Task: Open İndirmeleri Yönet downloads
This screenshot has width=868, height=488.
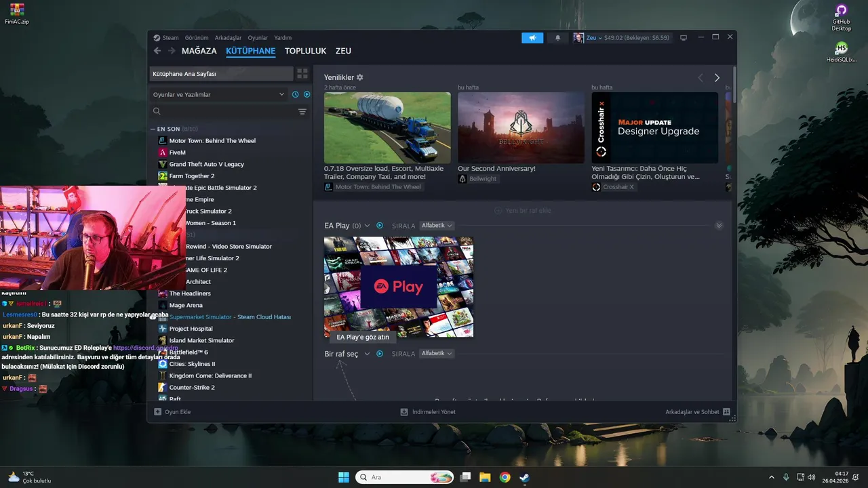Action: click(x=428, y=411)
